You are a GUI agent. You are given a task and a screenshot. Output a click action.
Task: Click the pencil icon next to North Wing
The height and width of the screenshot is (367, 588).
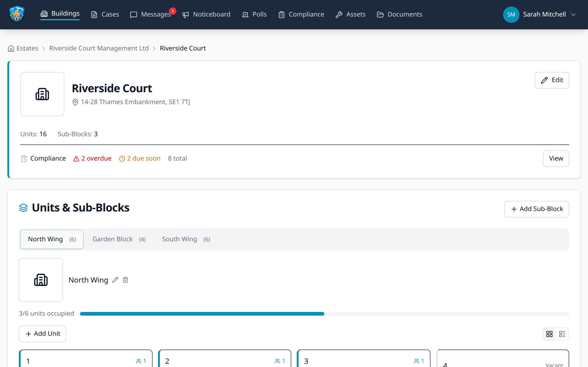[115, 280]
